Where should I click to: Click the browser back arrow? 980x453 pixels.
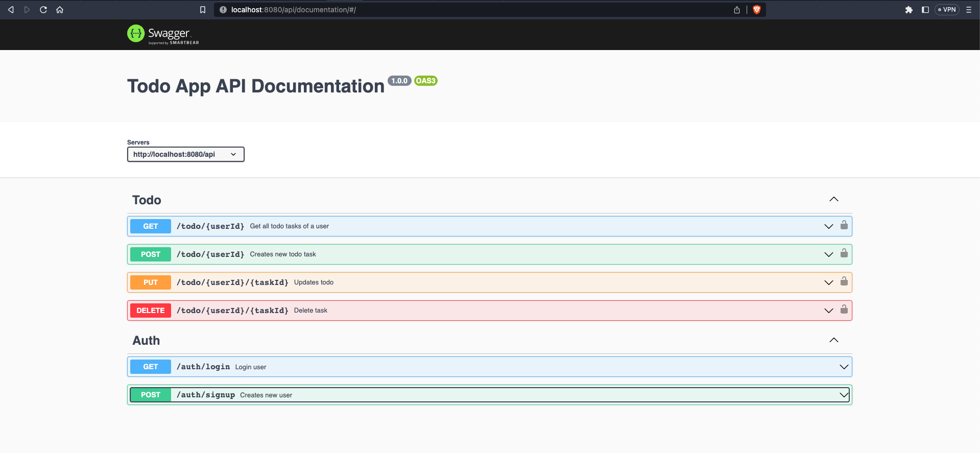pyautogui.click(x=11, y=10)
